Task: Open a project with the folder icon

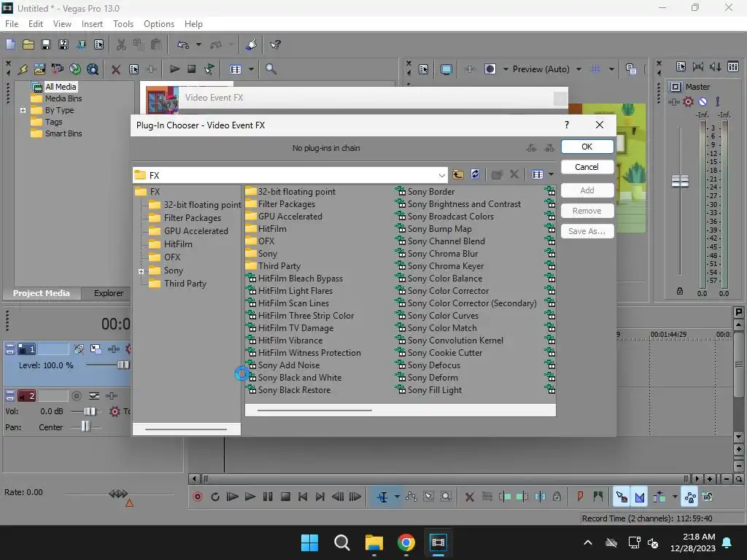Action: click(x=28, y=44)
